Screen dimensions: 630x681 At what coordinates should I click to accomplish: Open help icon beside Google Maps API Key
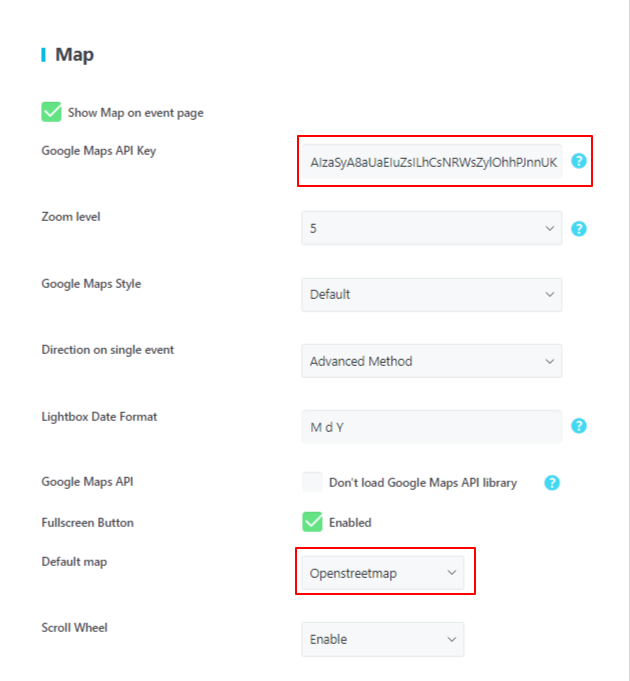(x=578, y=161)
